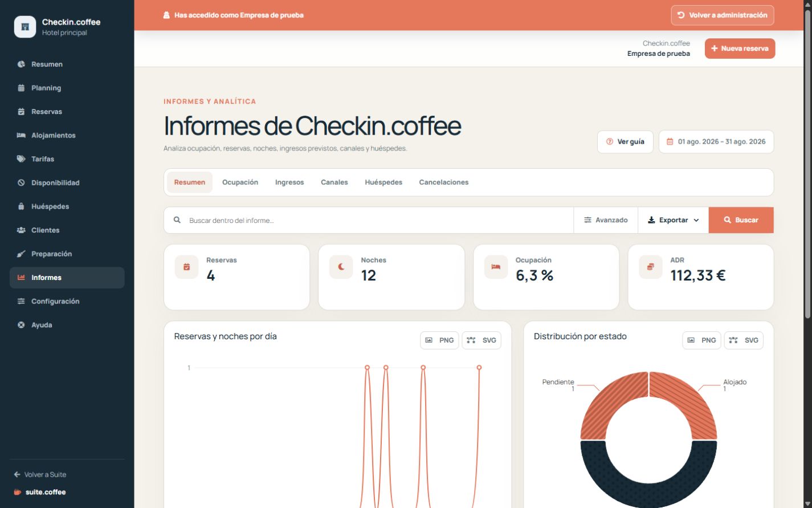Switch to the Cancelaciones tab
This screenshot has width=812, height=508.
(444, 182)
